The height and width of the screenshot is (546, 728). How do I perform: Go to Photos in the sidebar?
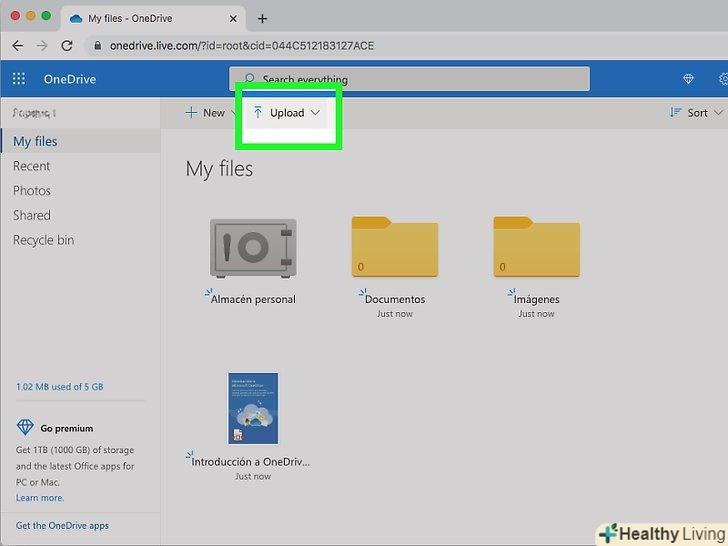[32, 191]
